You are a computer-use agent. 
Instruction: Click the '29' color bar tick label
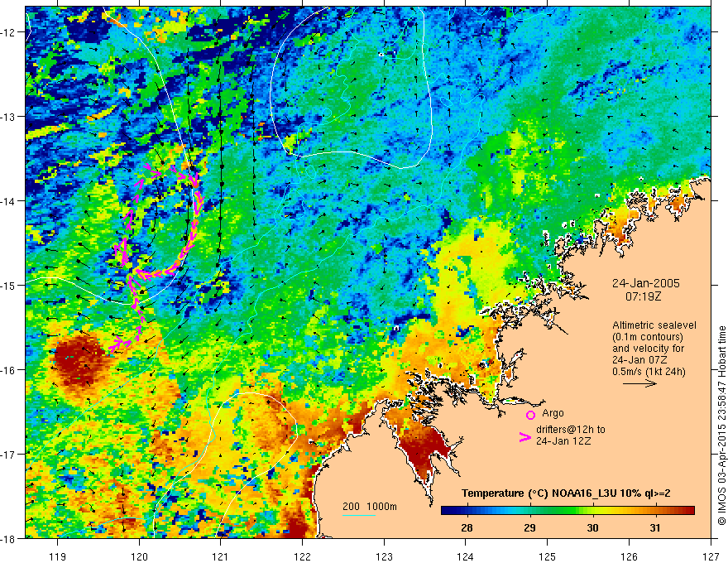[x=529, y=527]
